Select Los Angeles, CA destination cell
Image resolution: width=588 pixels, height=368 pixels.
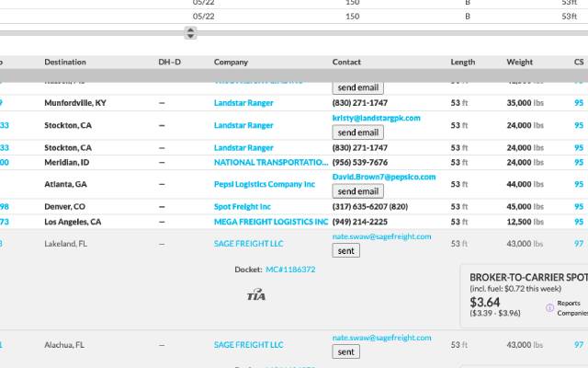pos(73,222)
